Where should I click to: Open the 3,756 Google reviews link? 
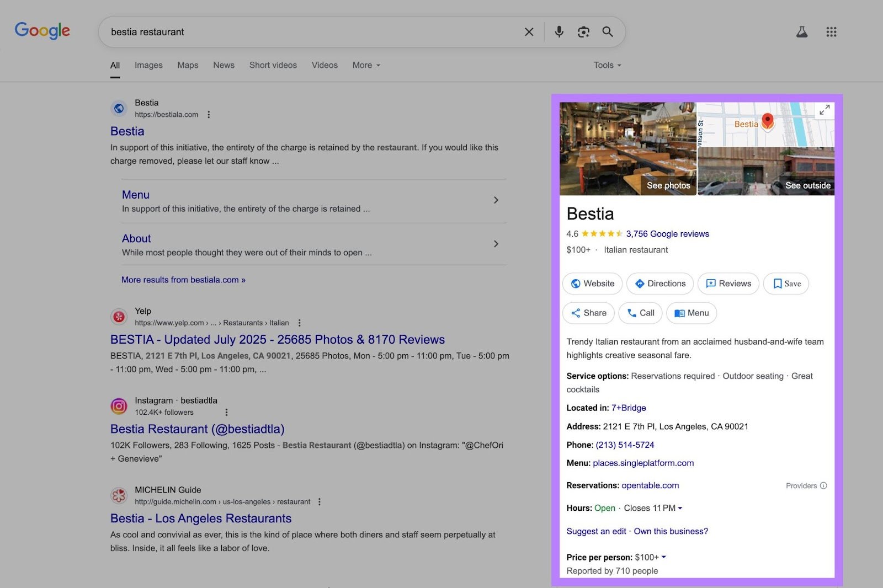[x=667, y=234]
